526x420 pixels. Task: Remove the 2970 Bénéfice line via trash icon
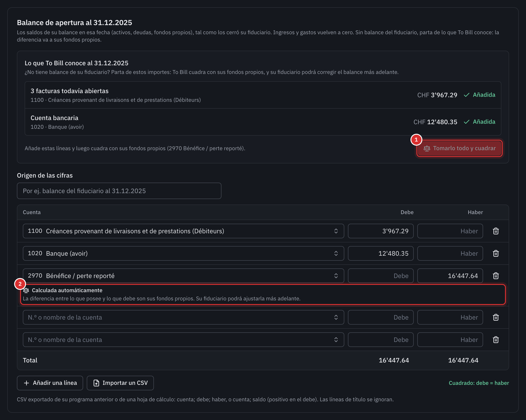click(x=495, y=276)
